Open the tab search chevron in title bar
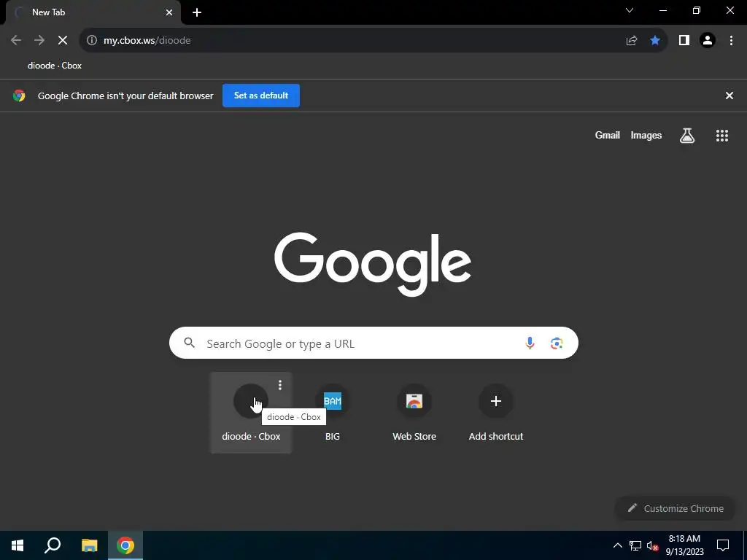The height and width of the screenshot is (560, 747). point(630,10)
